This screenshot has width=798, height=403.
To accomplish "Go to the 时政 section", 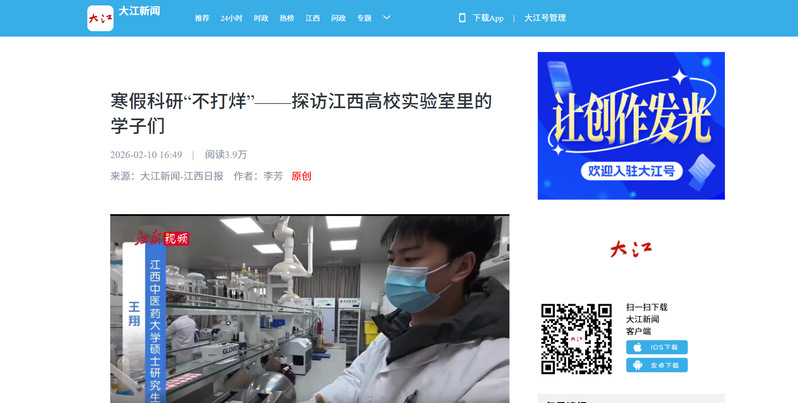I will click(261, 18).
